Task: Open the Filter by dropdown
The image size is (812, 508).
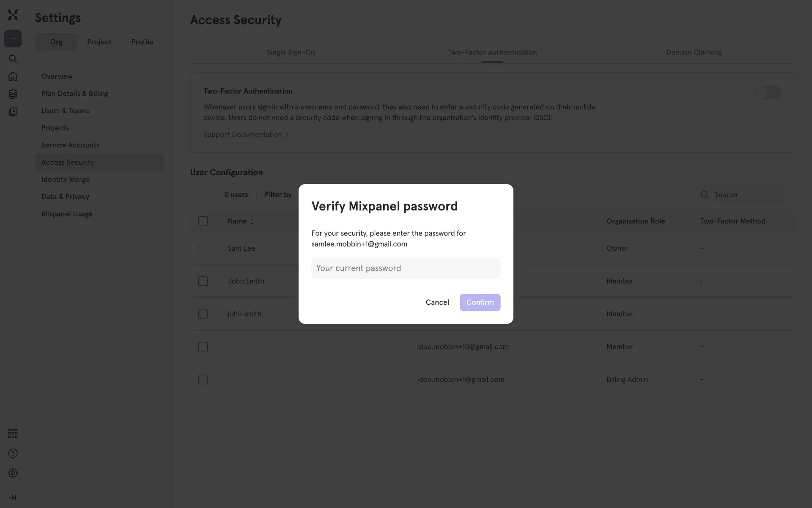Action: click(x=278, y=195)
